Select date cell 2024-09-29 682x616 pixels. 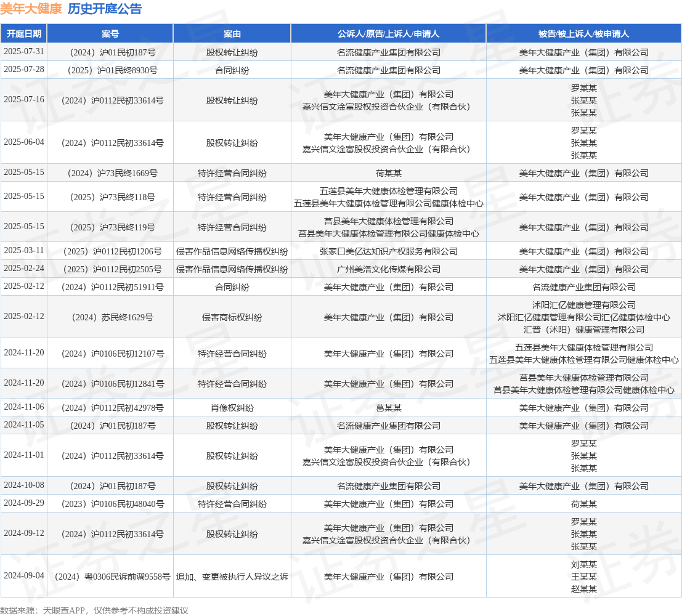24,503
